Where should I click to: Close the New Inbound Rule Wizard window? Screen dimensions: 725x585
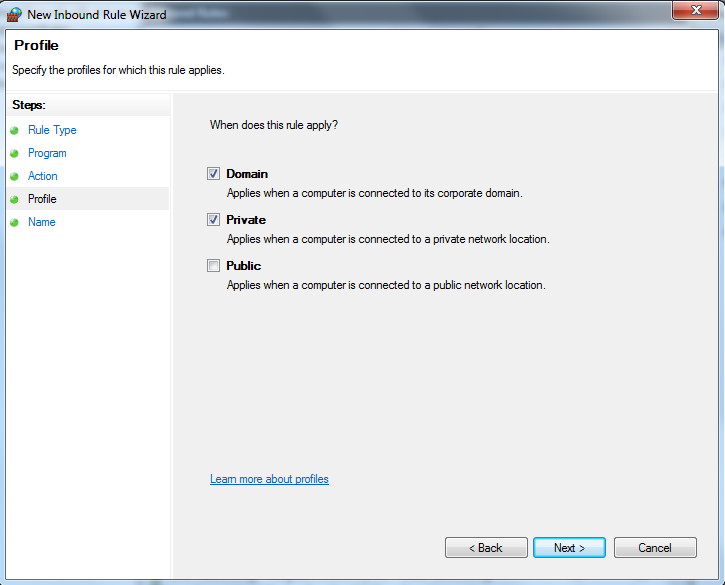point(695,10)
